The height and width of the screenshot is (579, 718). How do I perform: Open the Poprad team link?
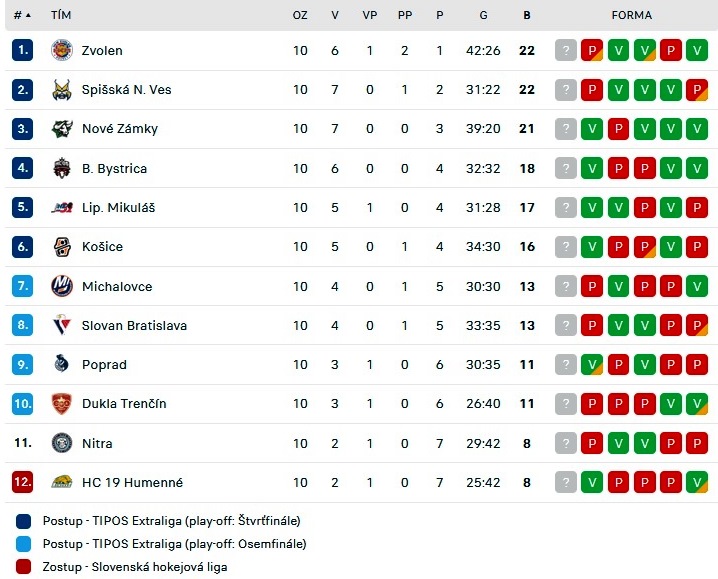coord(104,365)
